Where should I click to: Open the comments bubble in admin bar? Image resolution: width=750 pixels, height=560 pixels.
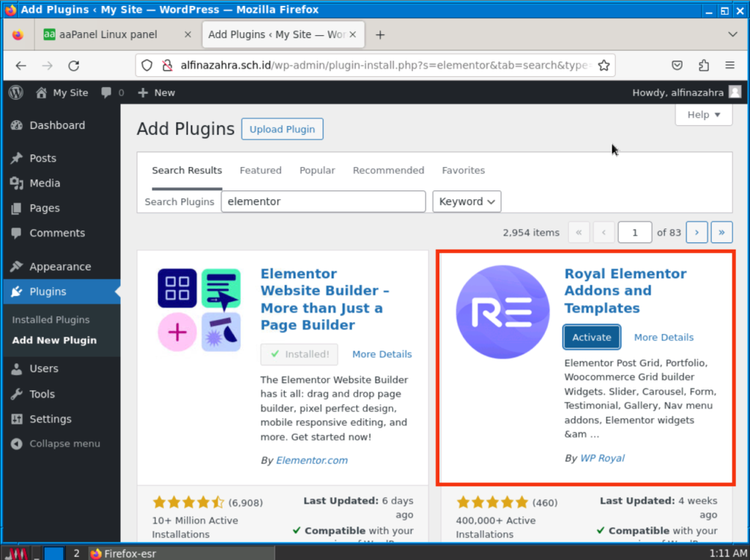click(112, 92)
